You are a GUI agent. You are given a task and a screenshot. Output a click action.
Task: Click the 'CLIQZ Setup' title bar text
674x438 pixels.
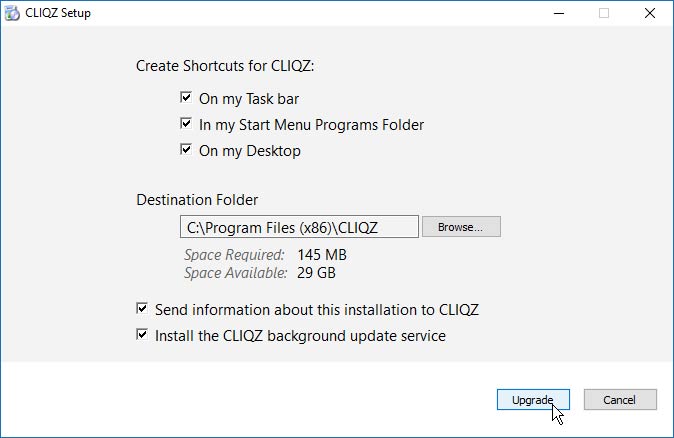58,13
